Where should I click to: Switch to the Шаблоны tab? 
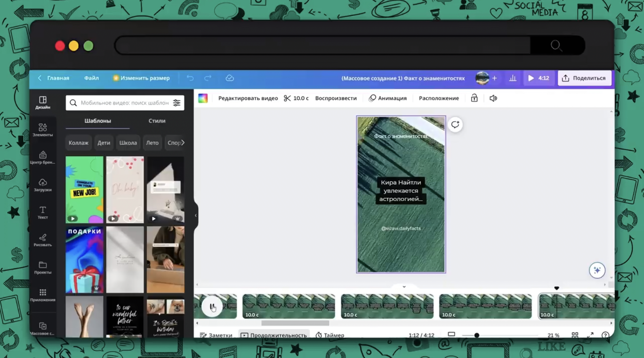tap(98, 121)
